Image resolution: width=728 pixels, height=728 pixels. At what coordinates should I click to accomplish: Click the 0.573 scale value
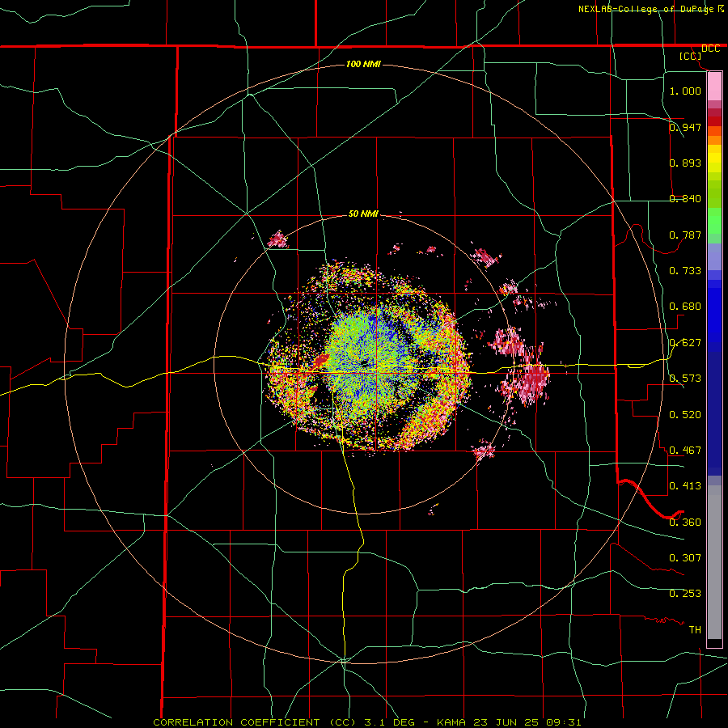pyautogui.click(x=685, y=378)
